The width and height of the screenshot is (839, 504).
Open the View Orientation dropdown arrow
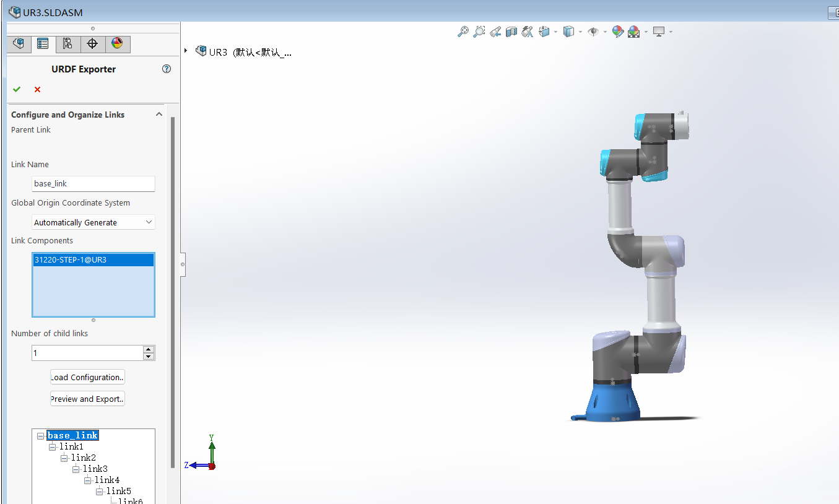coord(555,32)
